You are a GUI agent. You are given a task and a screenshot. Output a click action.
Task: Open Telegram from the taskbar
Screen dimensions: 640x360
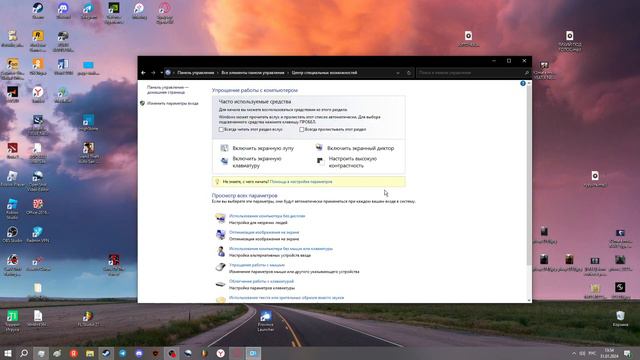[x=122, y=353]
